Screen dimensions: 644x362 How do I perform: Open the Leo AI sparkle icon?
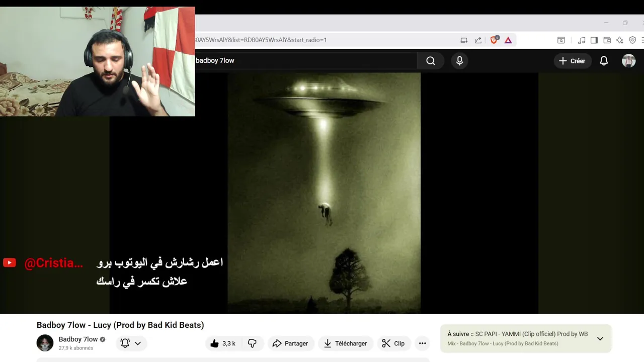[620, 40]
